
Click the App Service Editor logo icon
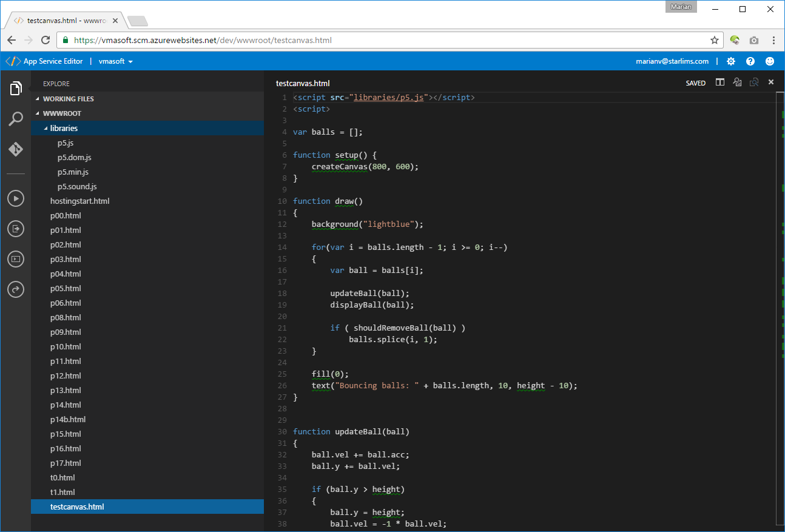point(13,61)
